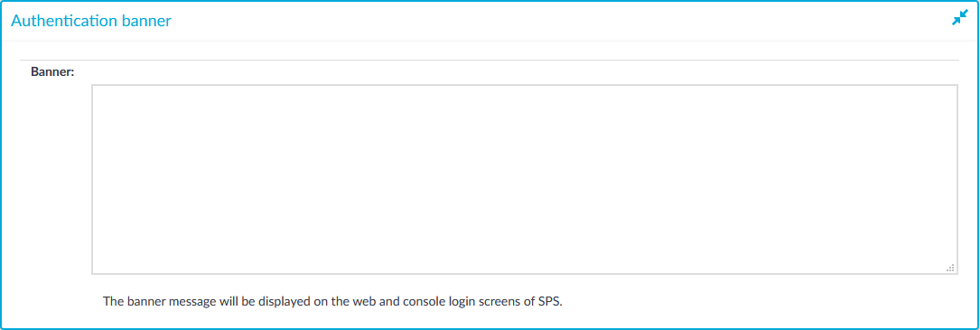Place the cursor in the Banner text box
The image size is (980, 330).
click(x=525, y=179)
